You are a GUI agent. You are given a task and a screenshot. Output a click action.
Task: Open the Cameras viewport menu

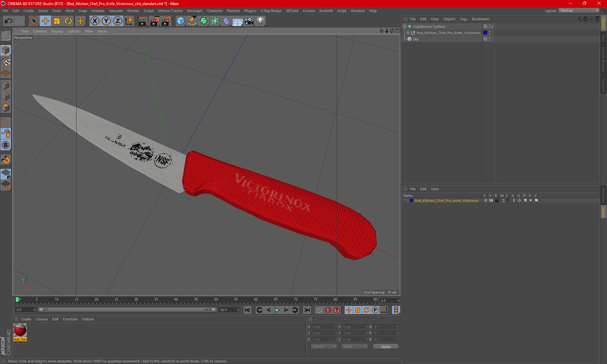click(x=40, y=31)
